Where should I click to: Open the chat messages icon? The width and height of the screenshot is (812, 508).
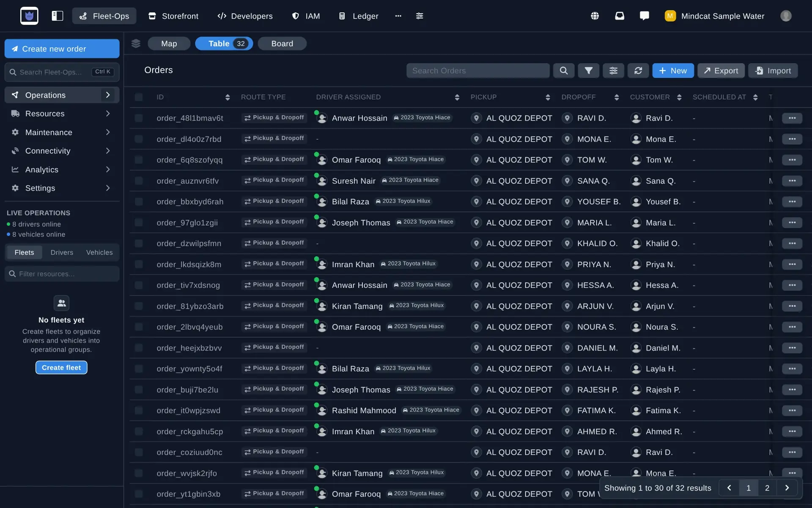coord(645,16)
